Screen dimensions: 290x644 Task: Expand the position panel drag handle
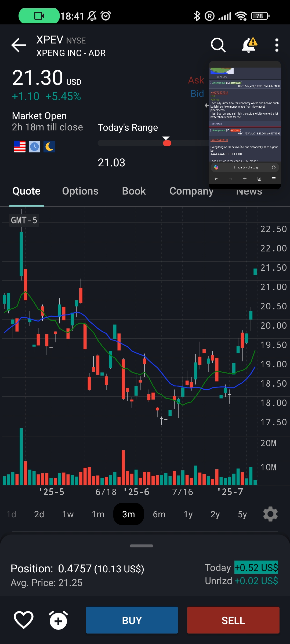tap(142, 546)
